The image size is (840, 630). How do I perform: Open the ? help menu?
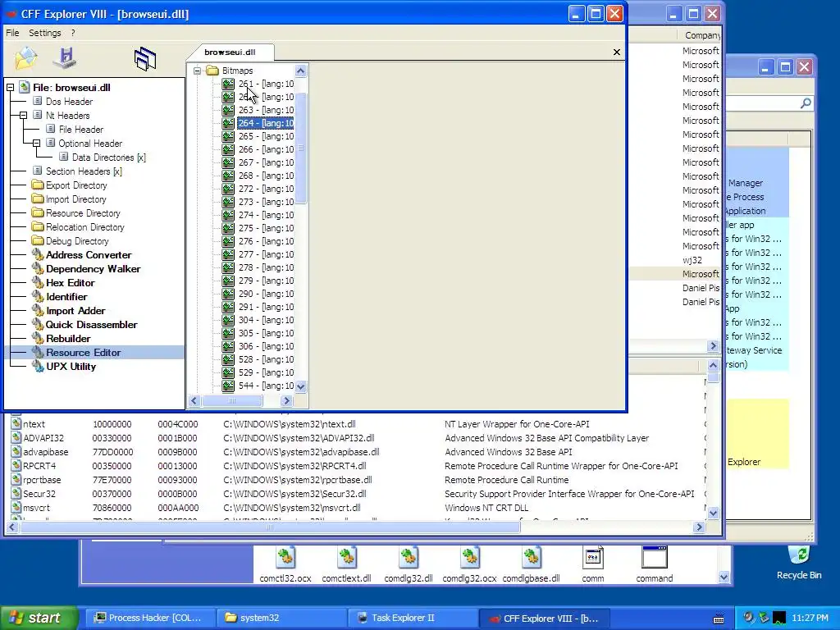(x=73, y=33)
